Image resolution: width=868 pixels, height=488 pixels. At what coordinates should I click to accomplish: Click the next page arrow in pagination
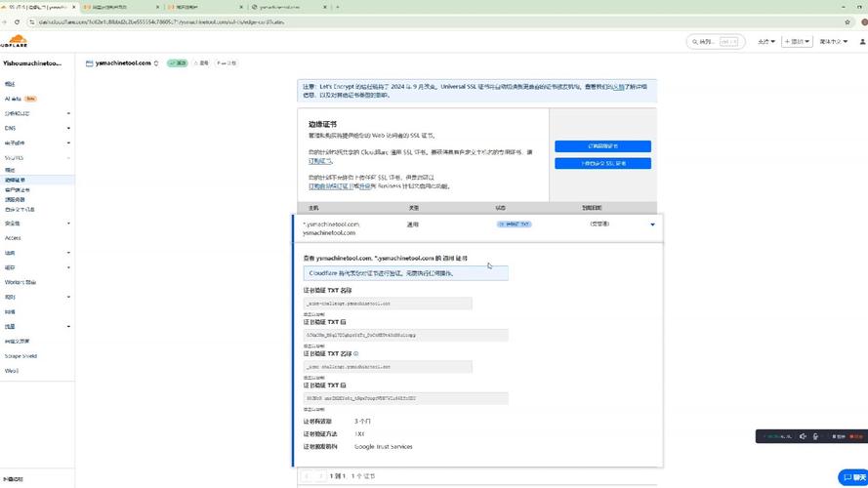320,476
